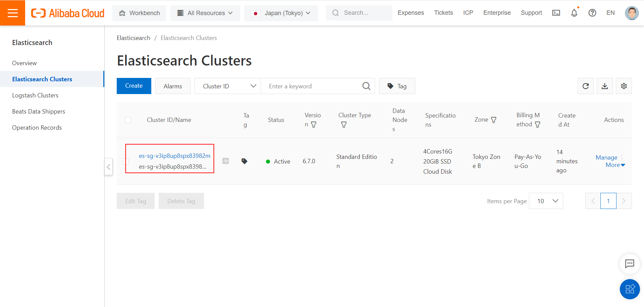
Task: Open the ICP menu item
Action: pyautogui.click(x=468, y=13)
